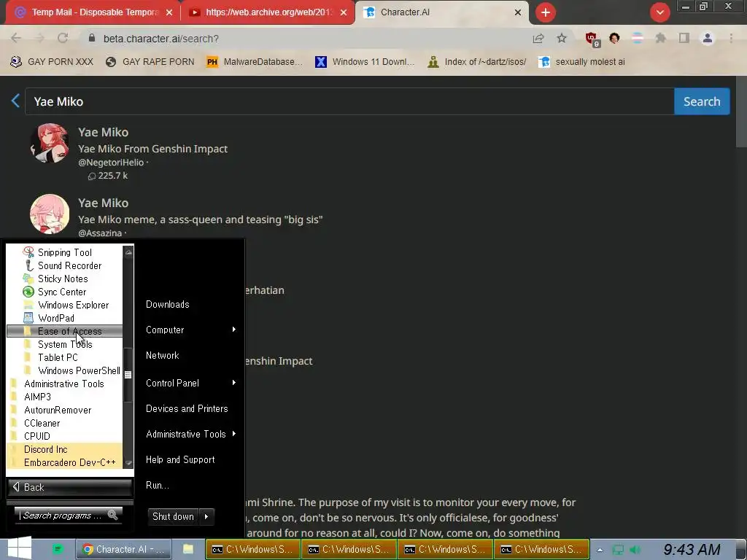Open the Shut down options arrow

click(x=206, y=517)
